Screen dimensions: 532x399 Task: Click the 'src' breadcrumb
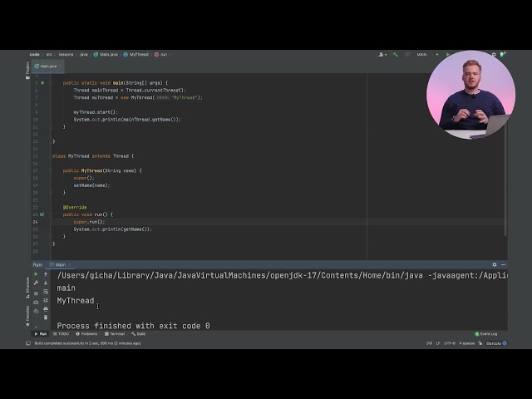pos(49,54)
